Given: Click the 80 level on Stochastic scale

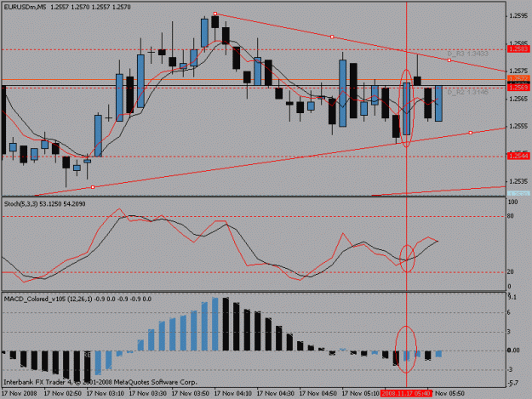Looking at the screenshot, I should point(511,216).
